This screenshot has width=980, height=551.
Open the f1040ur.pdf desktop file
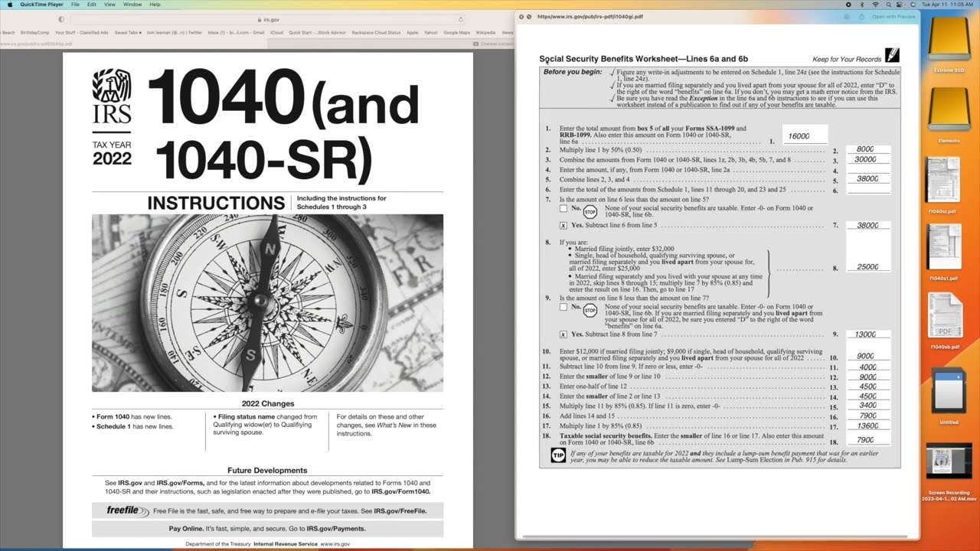946,180
